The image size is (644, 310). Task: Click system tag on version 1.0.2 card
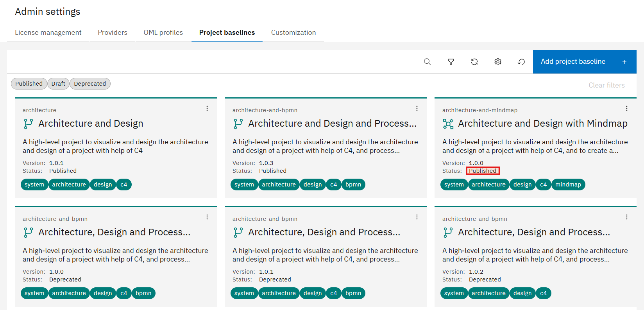(454, 293)
